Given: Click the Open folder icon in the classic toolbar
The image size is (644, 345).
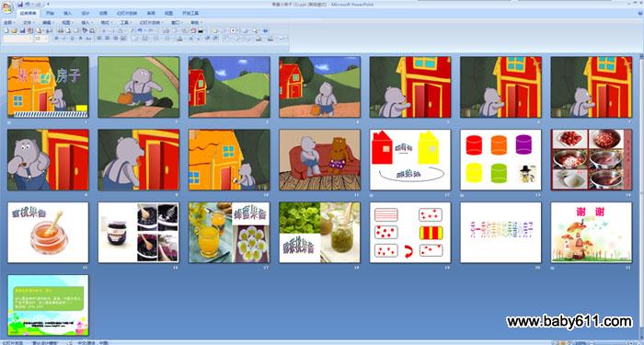Looking at the screenshot, I should tap(14, 30).
